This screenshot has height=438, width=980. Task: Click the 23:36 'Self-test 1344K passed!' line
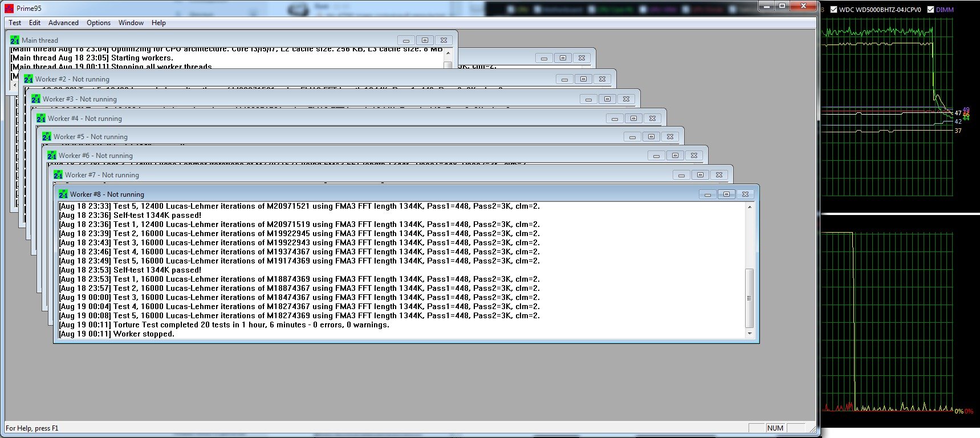point(130,215)
